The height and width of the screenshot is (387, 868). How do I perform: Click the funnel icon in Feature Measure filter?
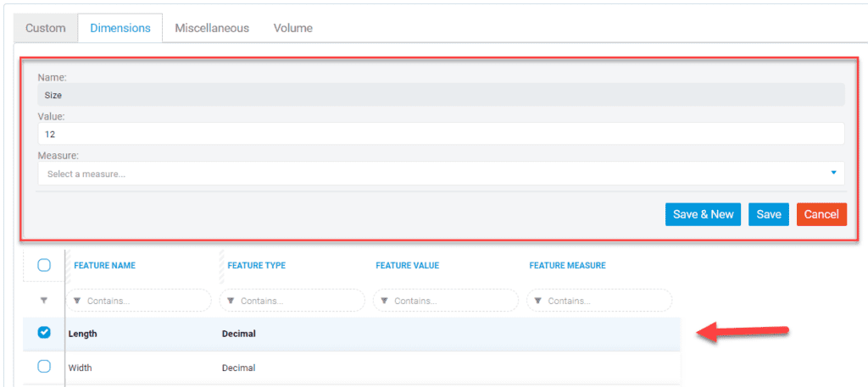point(538,301)
